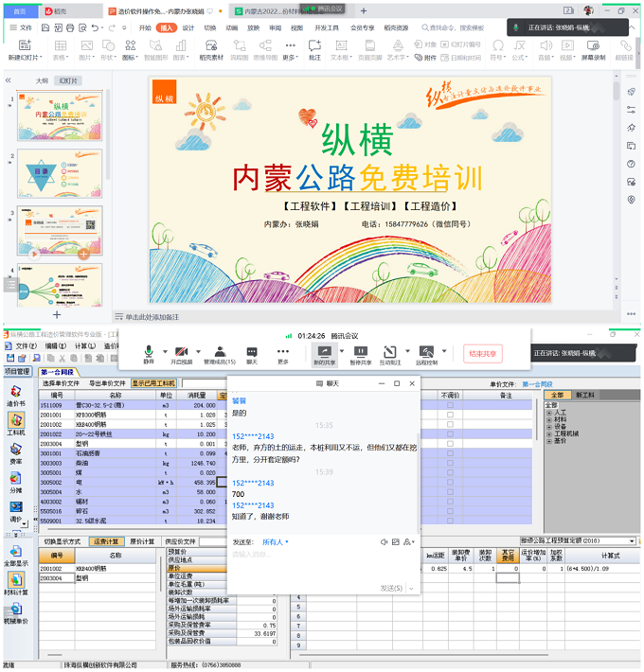The image size is (644, 672).
Task: Expand the 人工 tree node
Action: coord(549,413)
